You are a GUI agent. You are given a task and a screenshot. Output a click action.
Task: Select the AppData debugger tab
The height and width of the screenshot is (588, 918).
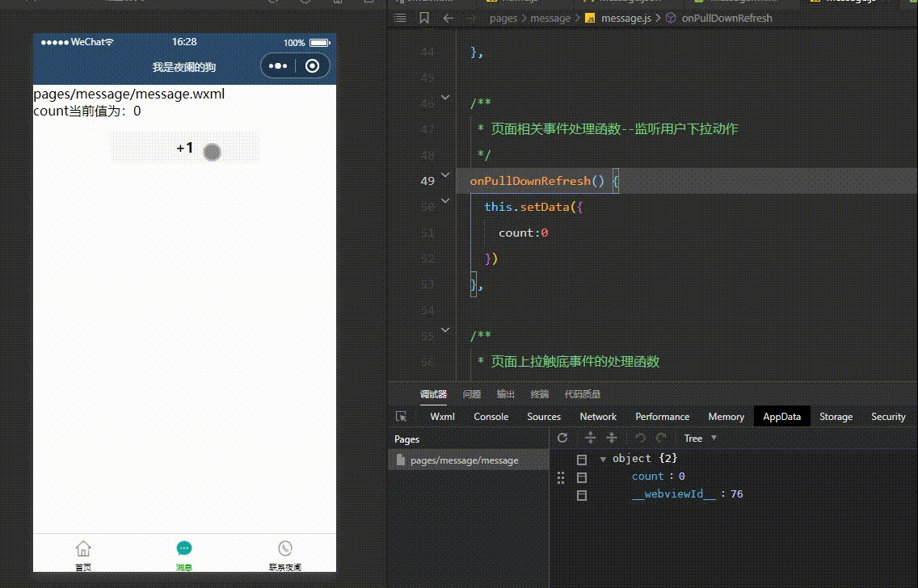(781, 417)
